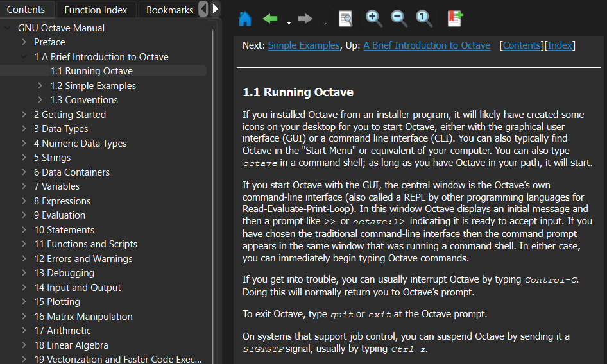Open the Contents link in the header
This screenshot has width=607, height=364.
pos(521,45)
